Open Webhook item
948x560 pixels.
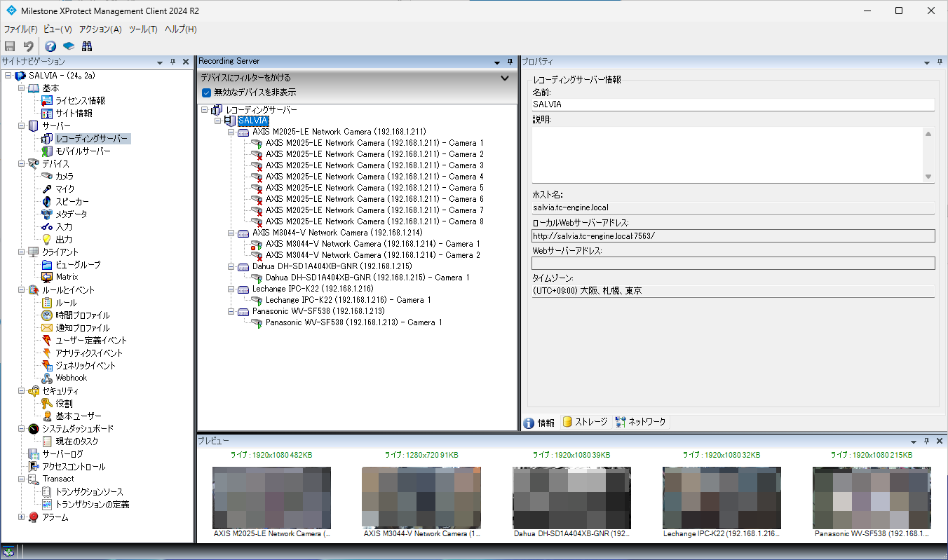pos(71,378)
